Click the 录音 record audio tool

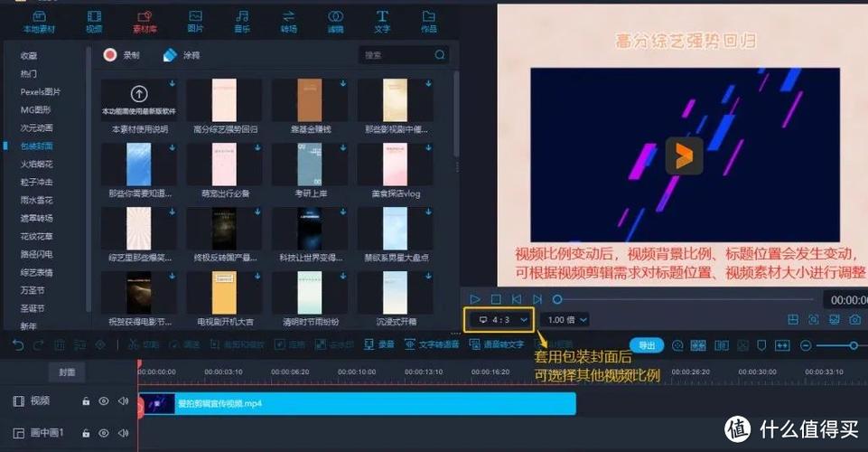click(x=379, y=344)
